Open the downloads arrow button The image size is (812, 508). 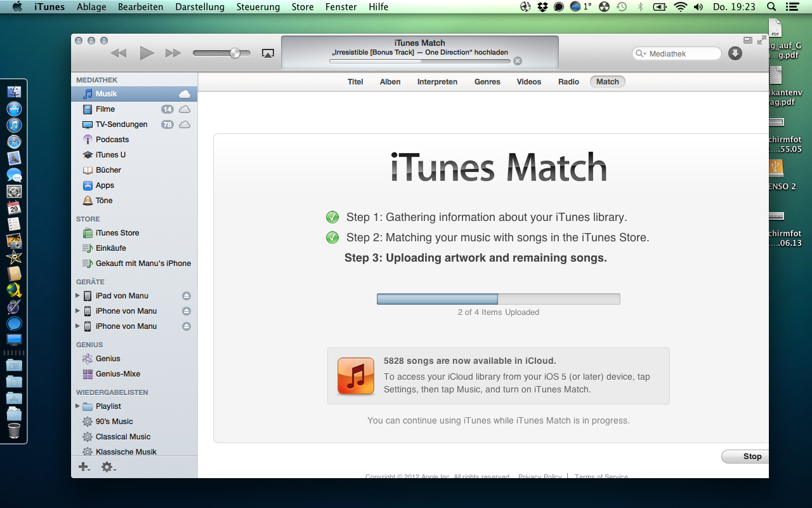[x=735, y=53]
